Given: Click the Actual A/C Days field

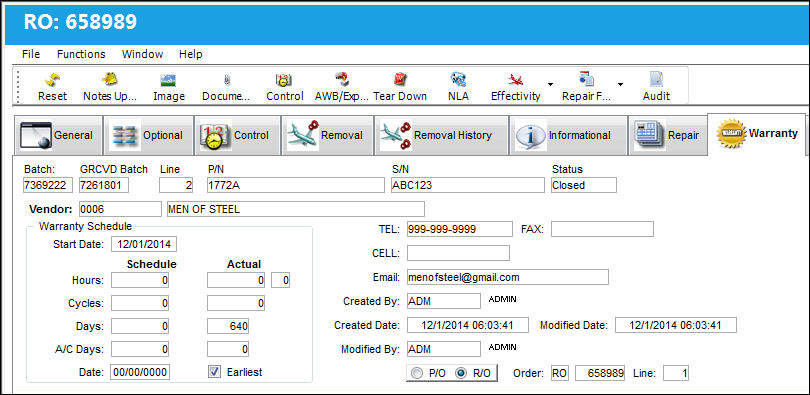Looking at the screenshot, I should click(x=228, y=349).
